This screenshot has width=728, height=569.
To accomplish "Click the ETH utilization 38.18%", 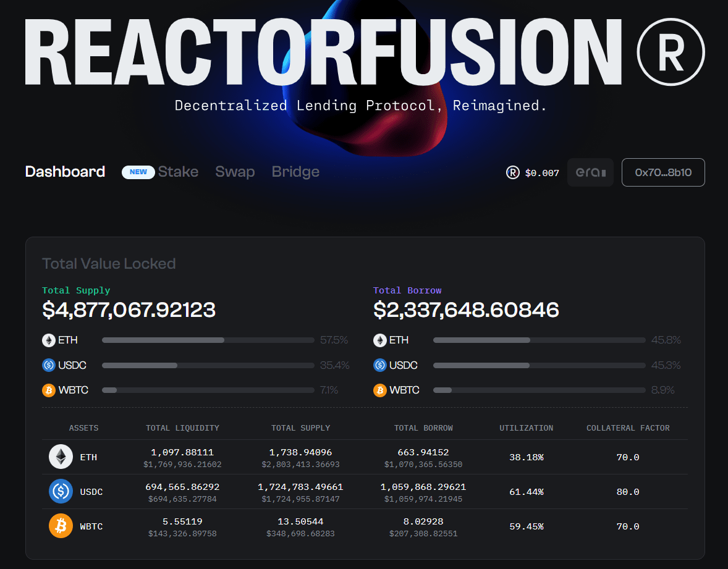I will (526, 457).
